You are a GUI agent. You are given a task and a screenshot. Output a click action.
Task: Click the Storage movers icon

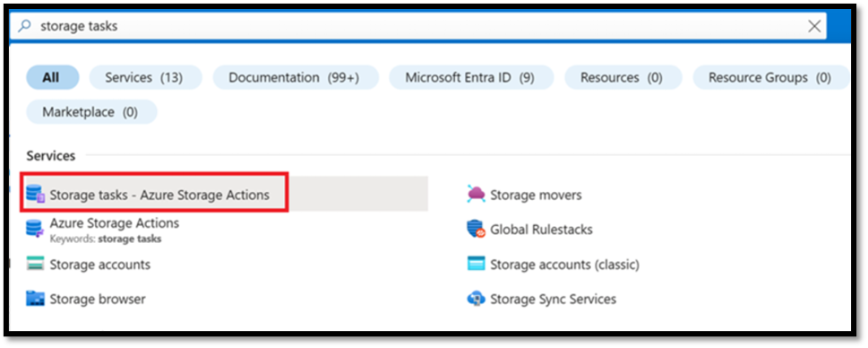(x=476, y=194)
